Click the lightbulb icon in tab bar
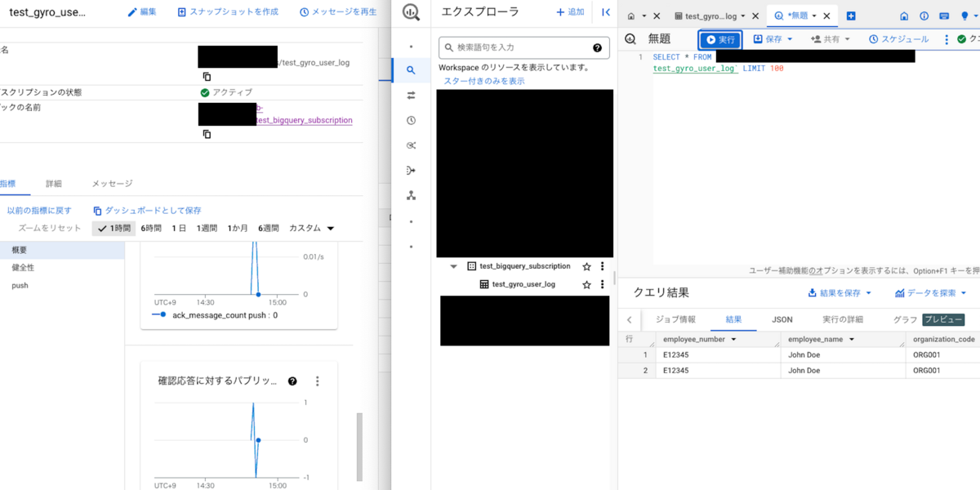980x490 pixels. click(x=964, y=16)
